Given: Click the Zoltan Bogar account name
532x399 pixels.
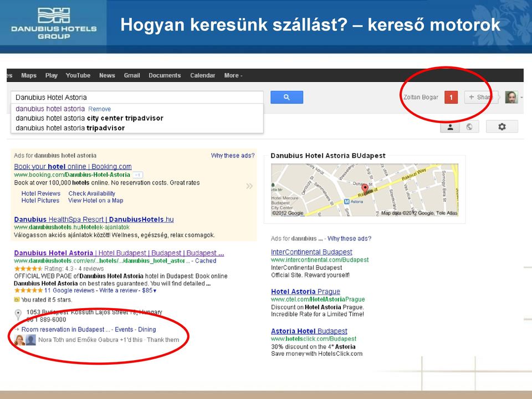Looking at the screenshot, I should tap(421, 98).
